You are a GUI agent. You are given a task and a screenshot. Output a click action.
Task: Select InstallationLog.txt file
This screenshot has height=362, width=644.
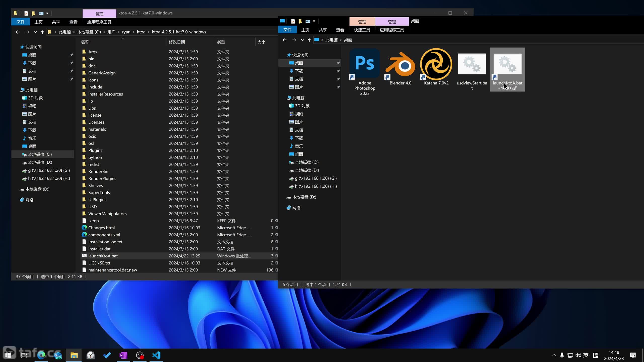105,242
